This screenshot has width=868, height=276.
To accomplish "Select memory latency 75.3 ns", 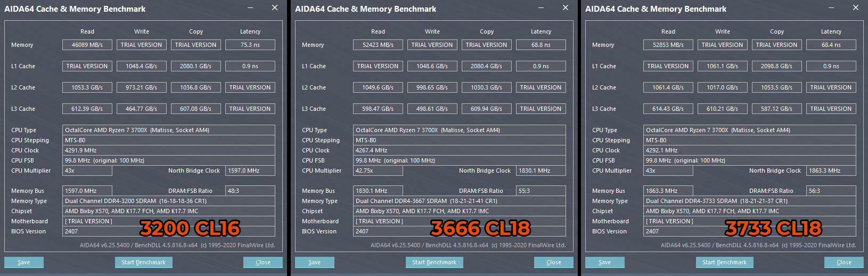I will 250,45.
